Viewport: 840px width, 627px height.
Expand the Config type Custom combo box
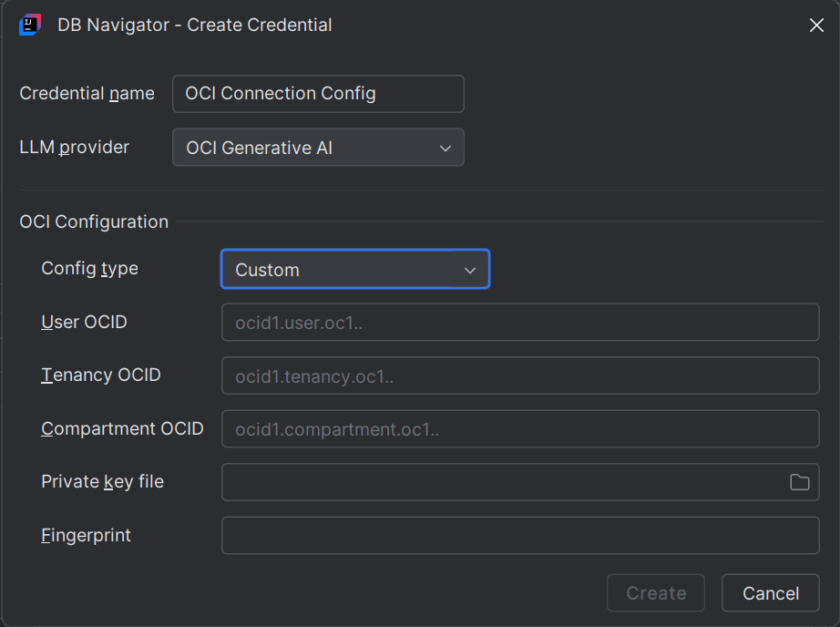(x=355, y=269)
